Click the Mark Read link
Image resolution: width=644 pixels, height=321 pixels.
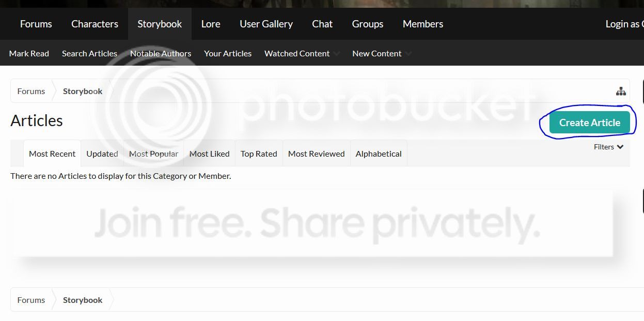(29, 53)
